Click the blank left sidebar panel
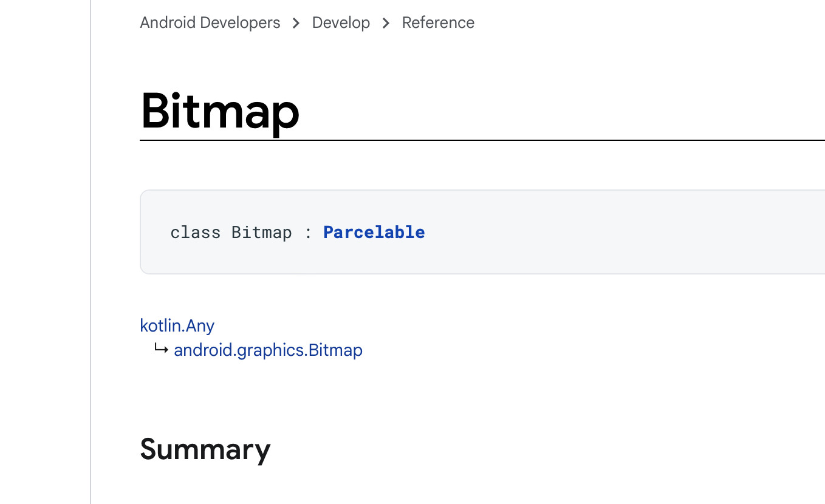This screenshot has width=825, height=504. [x=44, y=252]
